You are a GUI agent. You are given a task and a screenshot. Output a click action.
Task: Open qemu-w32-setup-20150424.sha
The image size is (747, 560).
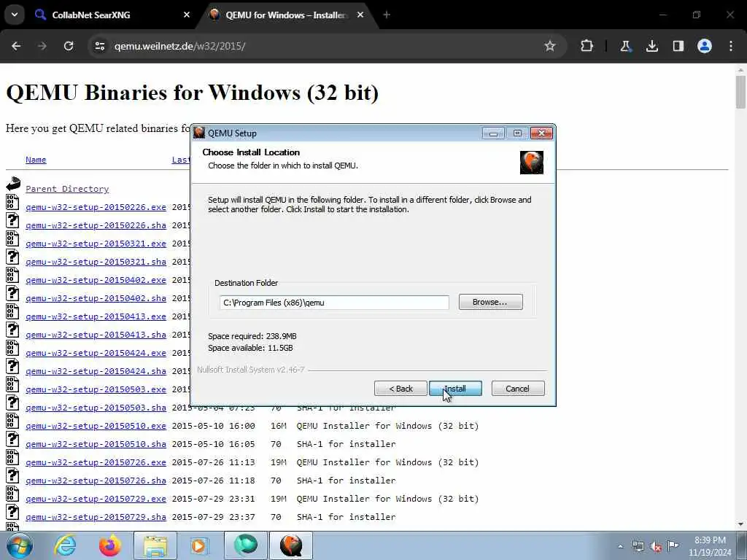(x=96, y=371)
